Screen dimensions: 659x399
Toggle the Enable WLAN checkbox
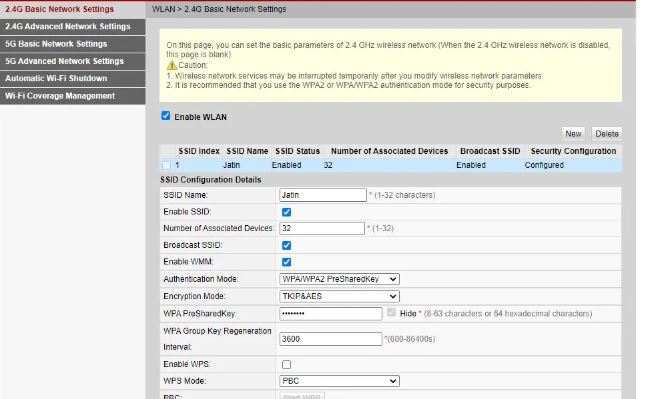point(166,116)
